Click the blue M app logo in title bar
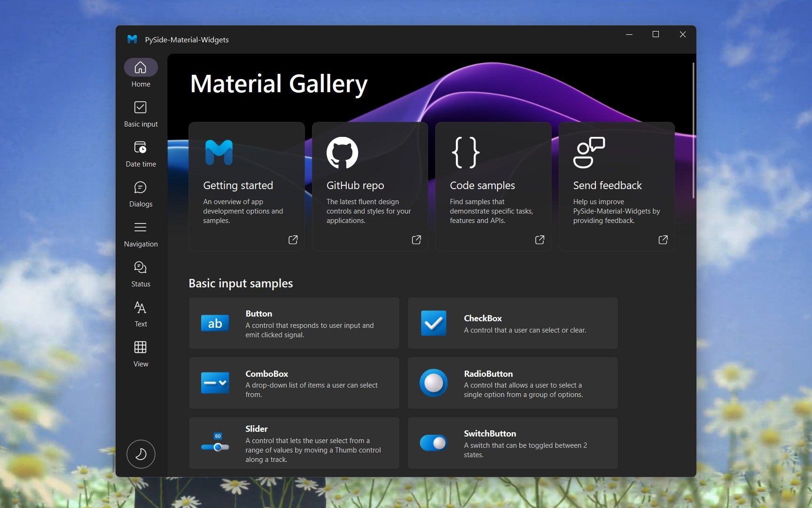 point(132,40)
